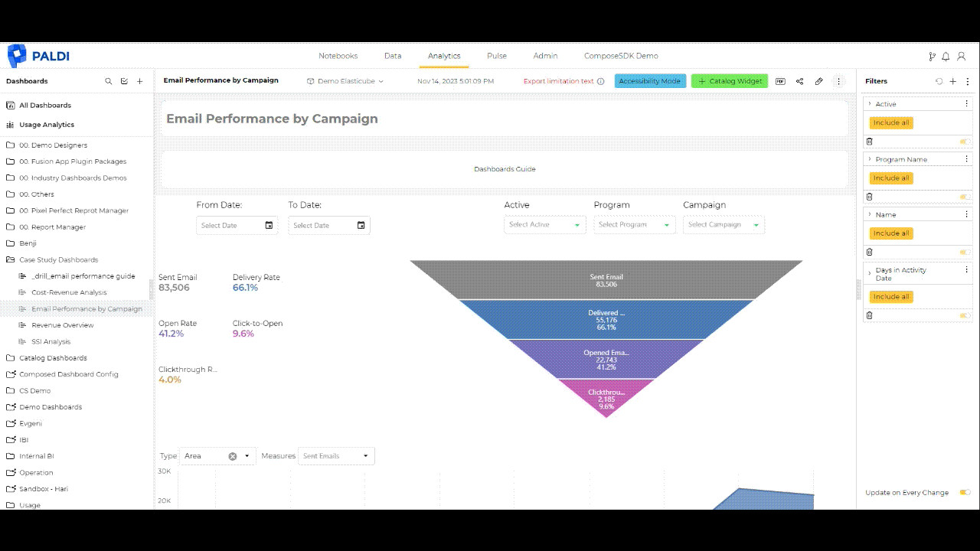Delete Days in Activity Date filter trash icon
Image resolution: width=980 pixels, height=551 pixels.
pos(869,315)
